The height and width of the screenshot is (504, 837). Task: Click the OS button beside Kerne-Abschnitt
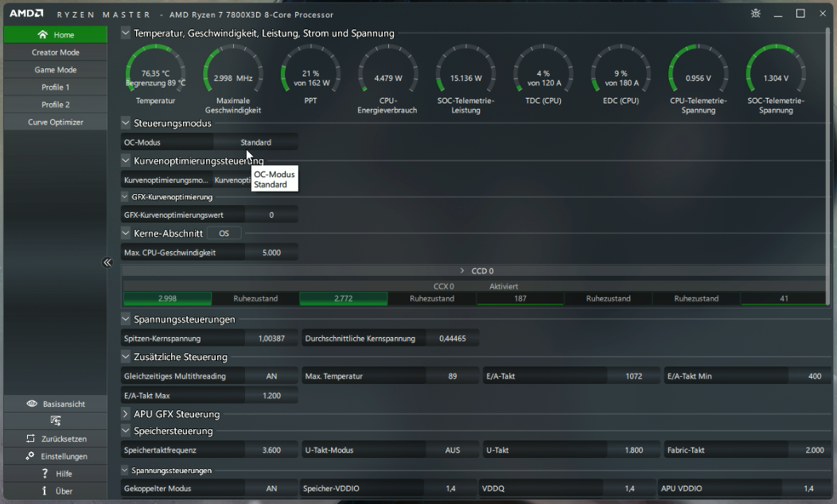(x=224, y=233)
